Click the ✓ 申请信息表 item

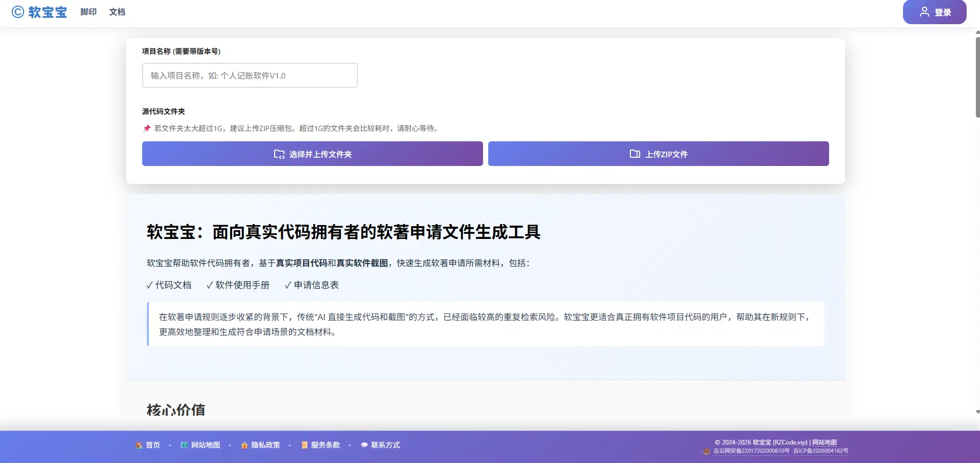tap(312, 285)
